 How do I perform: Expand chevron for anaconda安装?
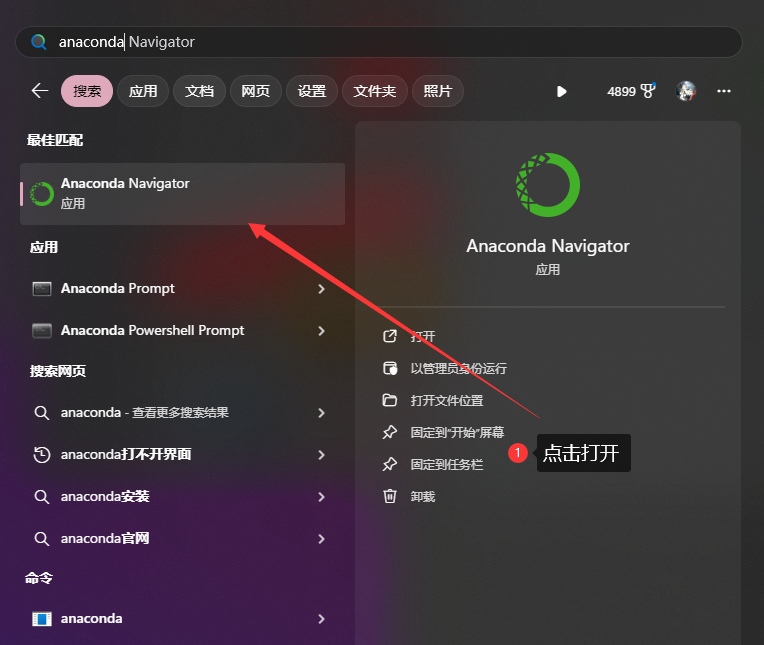tap(321, 497)
